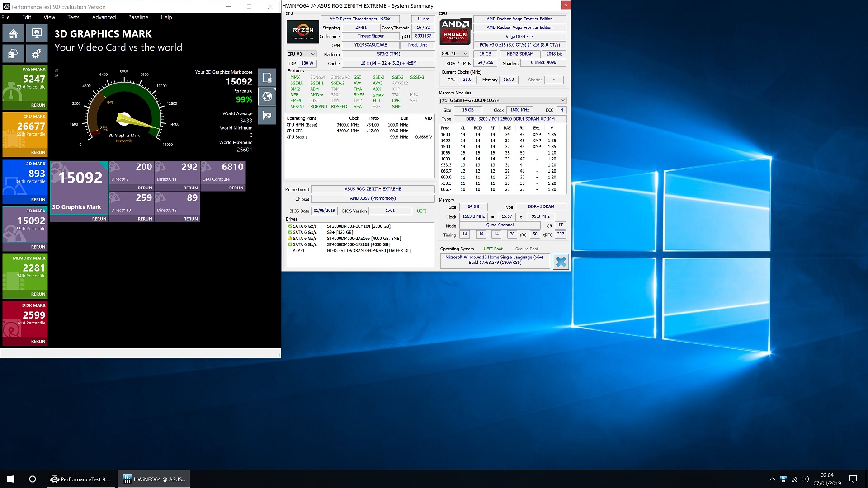Switch to PerformanceTest in the taskbar

[80, 479]
